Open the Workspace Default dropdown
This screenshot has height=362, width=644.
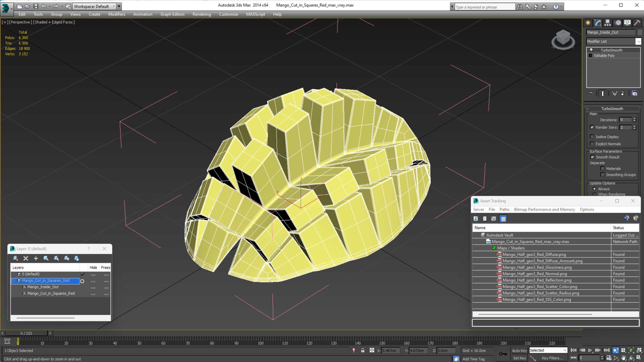click(114, 6)
